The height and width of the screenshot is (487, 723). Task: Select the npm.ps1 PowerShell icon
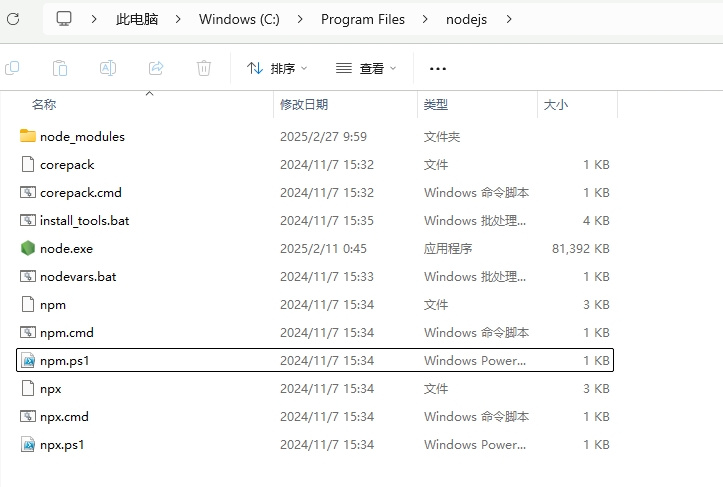[x=28, y=360]
